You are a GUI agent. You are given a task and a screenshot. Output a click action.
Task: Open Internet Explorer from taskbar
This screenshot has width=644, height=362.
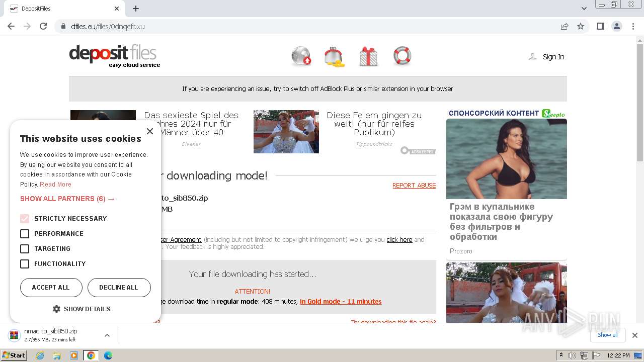(40, 355)
